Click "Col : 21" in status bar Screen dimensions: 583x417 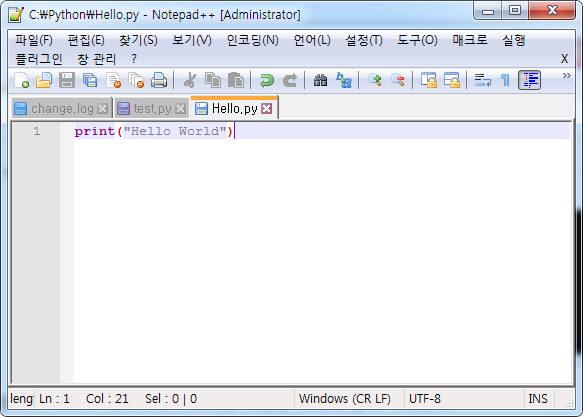click(107, 399)
